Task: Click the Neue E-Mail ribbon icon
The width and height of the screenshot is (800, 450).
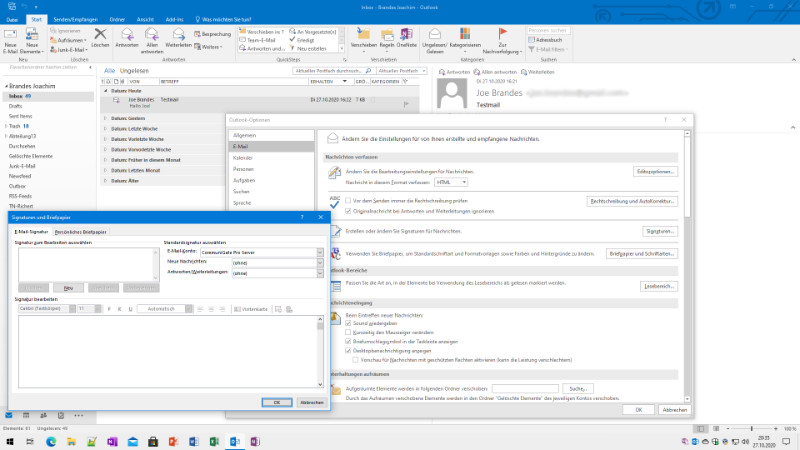Action: coord(10,36)
